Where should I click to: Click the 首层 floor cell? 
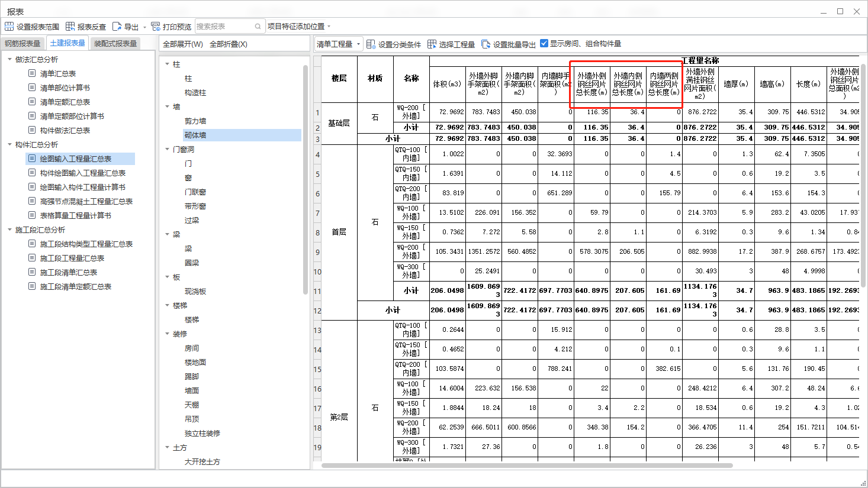339,232
